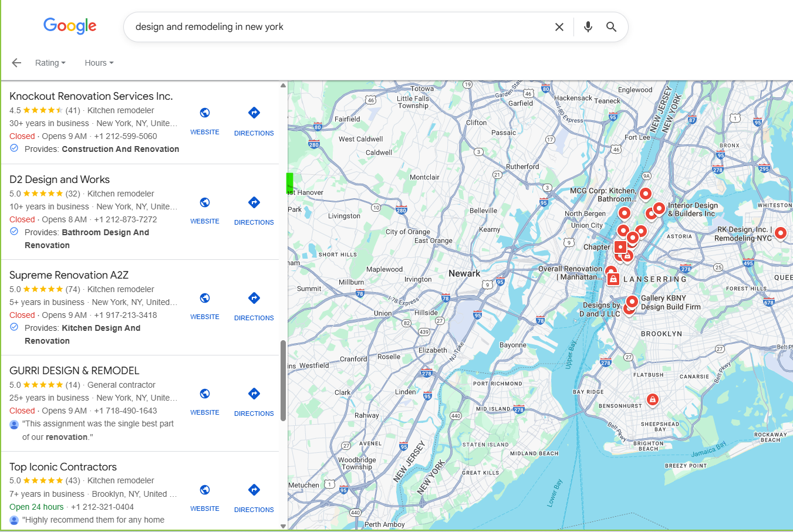This screenshot has height=532, width=793.
Task: Open the Google logo homepage
Action: point(70,26)
